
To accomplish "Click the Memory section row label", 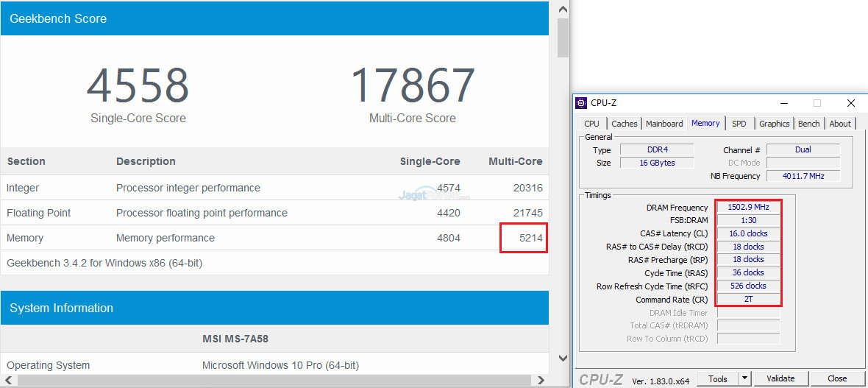I will [25, 238].
